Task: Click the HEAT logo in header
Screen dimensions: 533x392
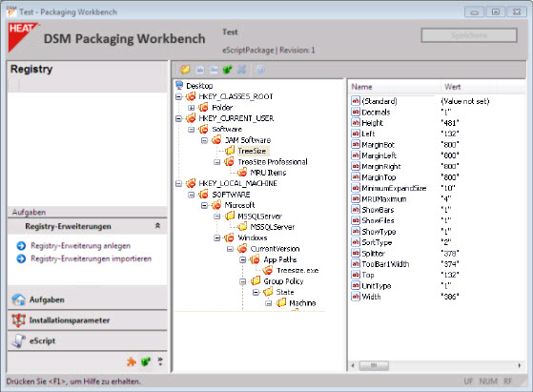Action: point(23,37)
